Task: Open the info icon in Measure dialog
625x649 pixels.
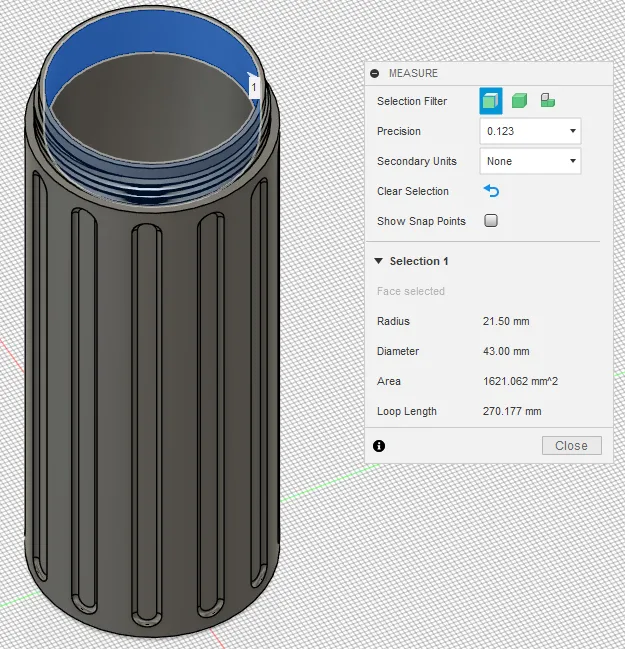Action: point(379,446)
